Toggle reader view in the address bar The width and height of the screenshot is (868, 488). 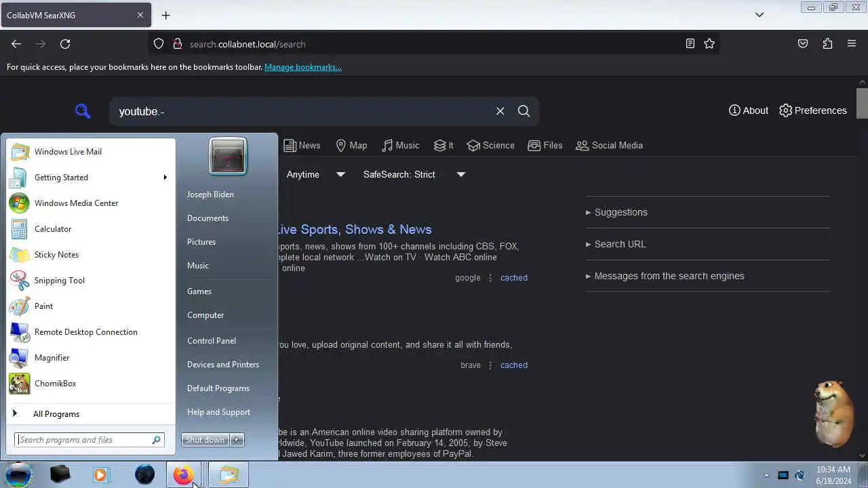[690, 43]
